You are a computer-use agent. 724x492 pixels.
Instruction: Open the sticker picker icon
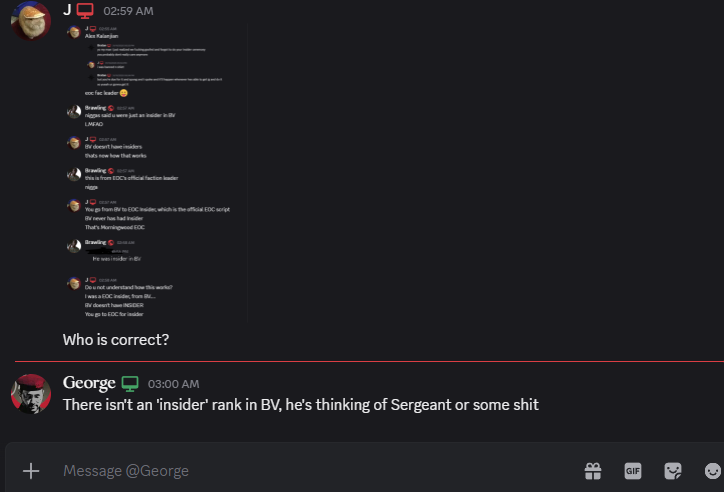(673, 471)
